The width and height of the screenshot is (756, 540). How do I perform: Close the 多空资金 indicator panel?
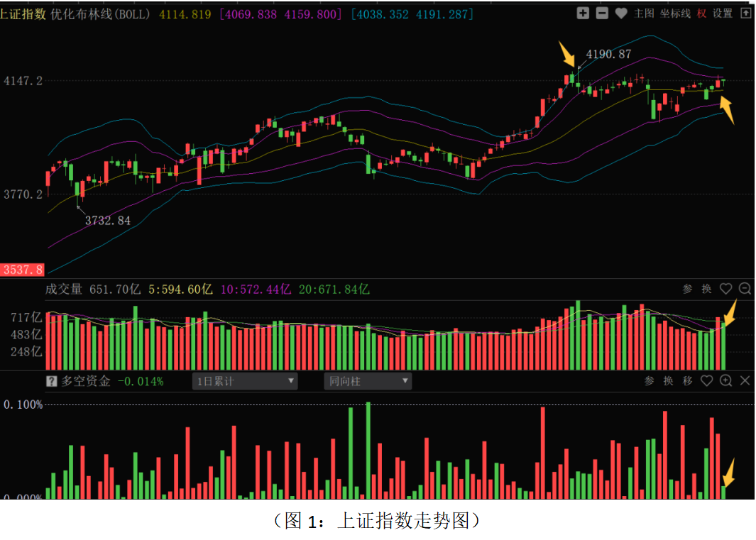(x=745, y=381)
